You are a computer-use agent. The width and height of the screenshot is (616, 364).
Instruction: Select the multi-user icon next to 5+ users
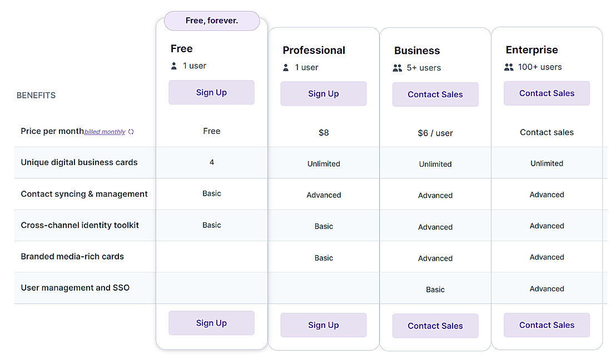point(398,68)
